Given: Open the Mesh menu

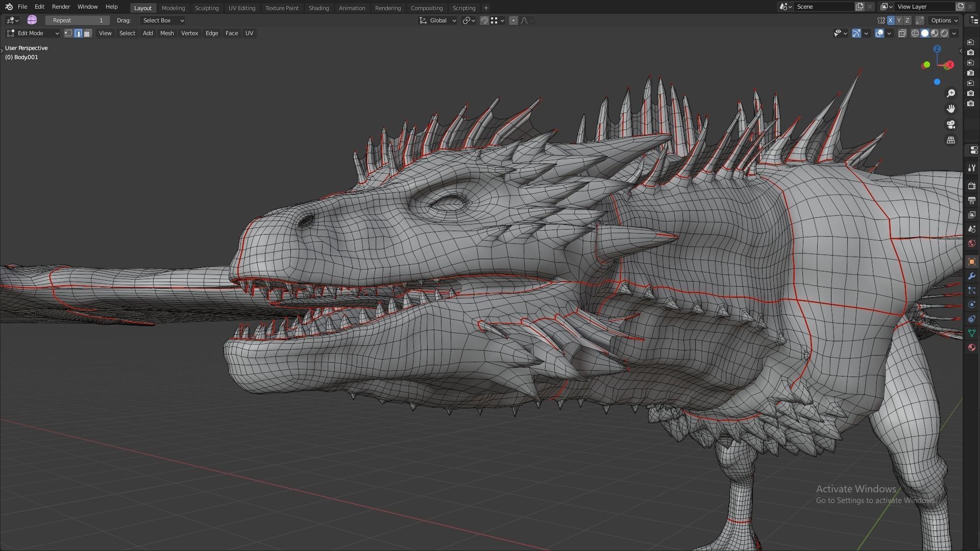Looking at the screenshot, I should tap(167, 33).
